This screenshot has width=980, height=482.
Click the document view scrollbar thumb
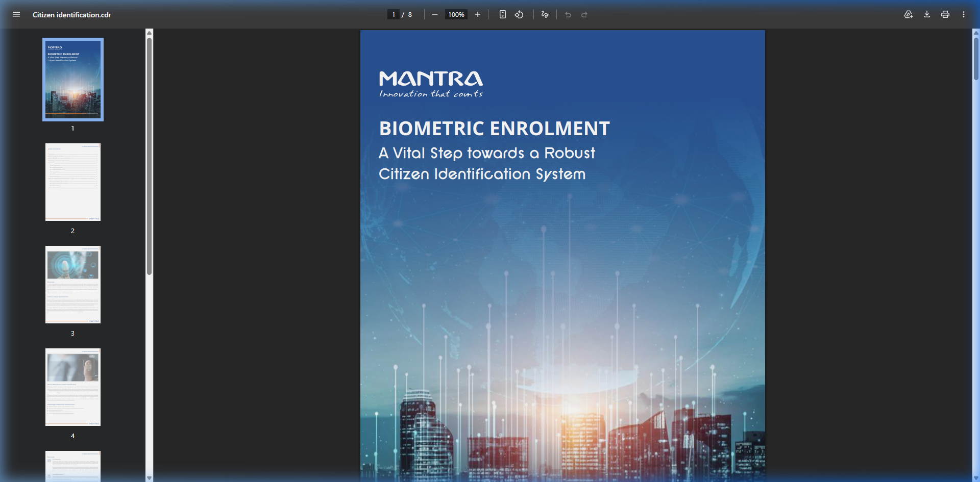(x=976, y=59)
